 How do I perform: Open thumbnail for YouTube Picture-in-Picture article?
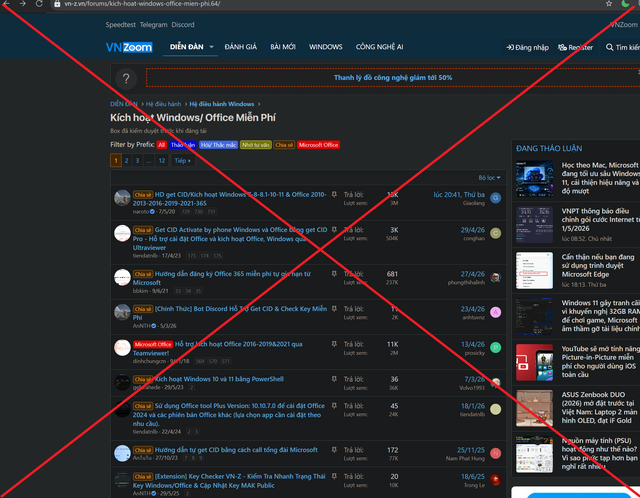pos(534,362)
